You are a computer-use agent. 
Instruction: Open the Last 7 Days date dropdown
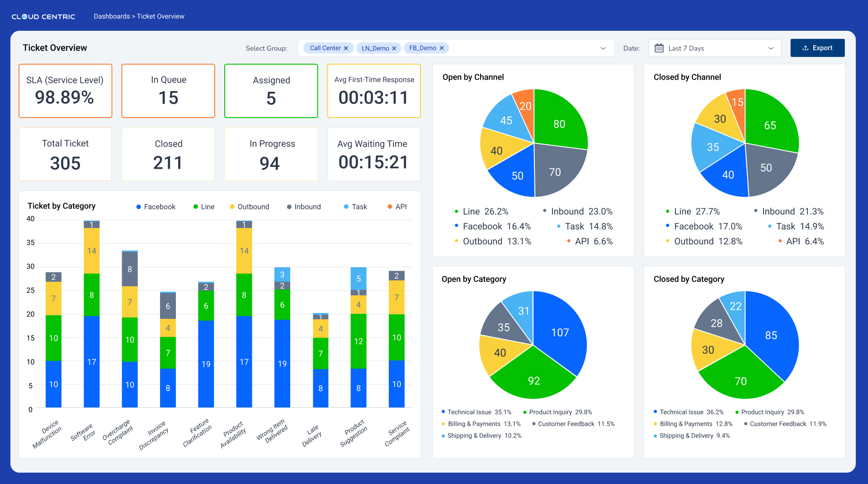tap(715, 48)
